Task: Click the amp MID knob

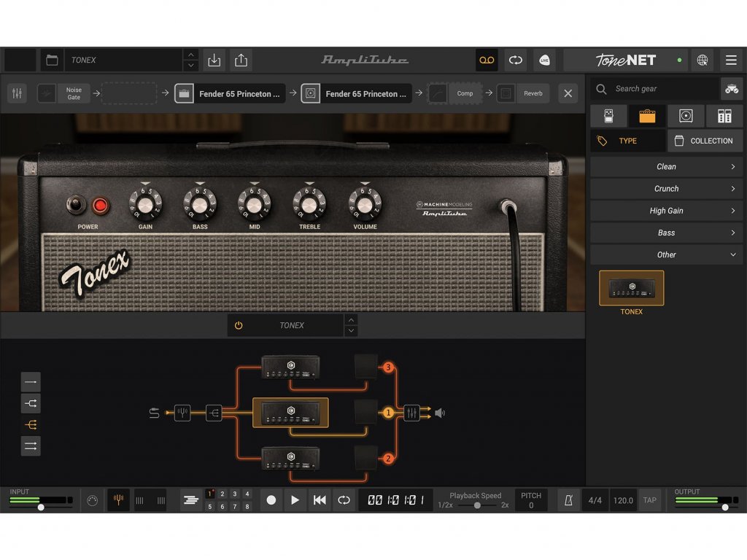Action: point(255,205)
